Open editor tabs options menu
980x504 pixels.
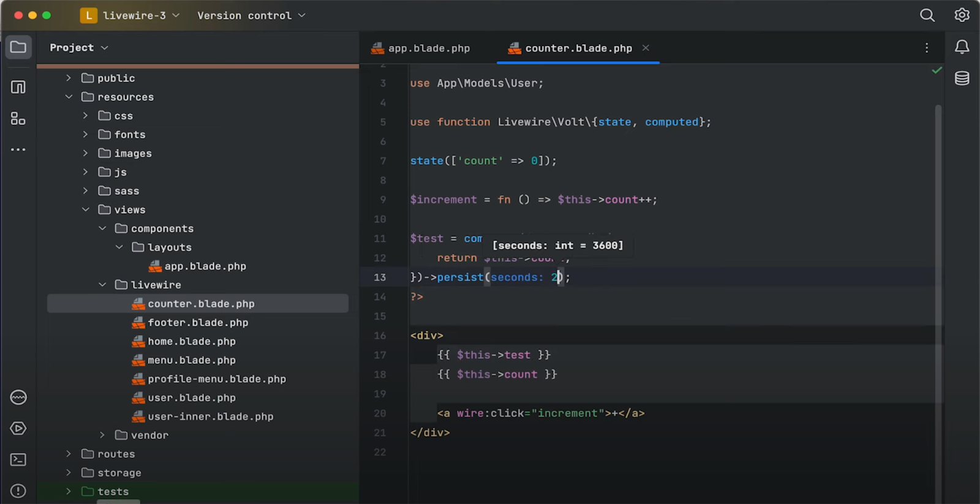(927, 48)
